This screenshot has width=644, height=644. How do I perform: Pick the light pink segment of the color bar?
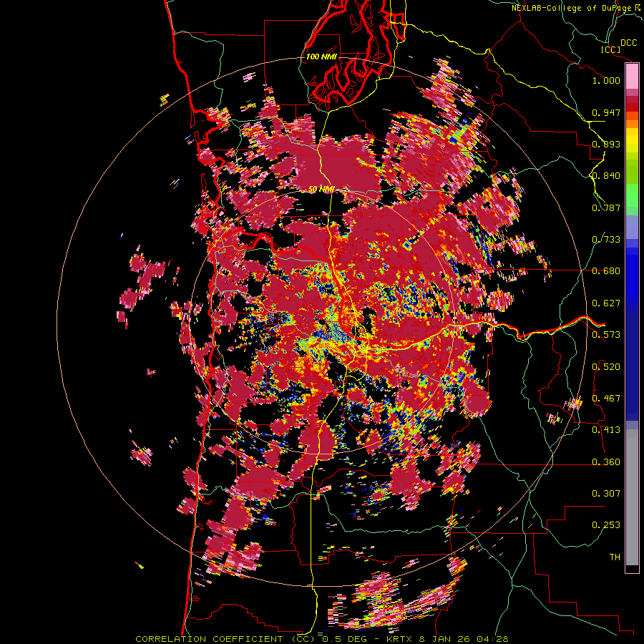point(632,77)
